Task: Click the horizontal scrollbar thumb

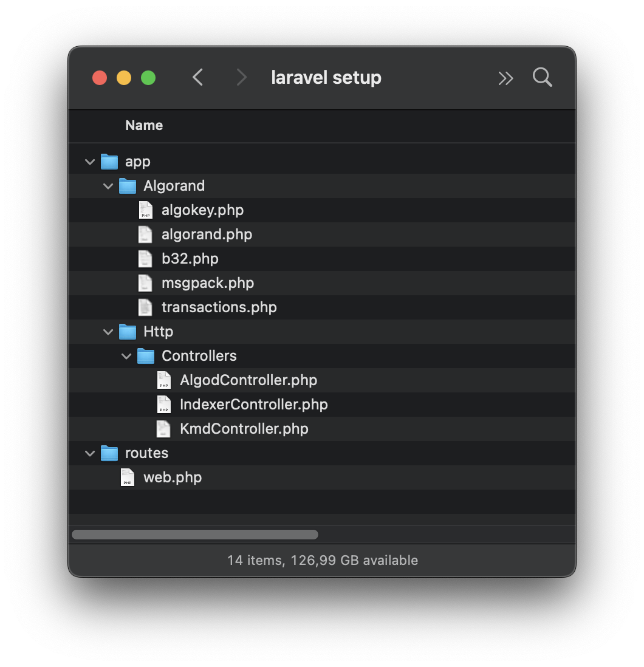Action: pyautogui.click(x=195, y=535)
